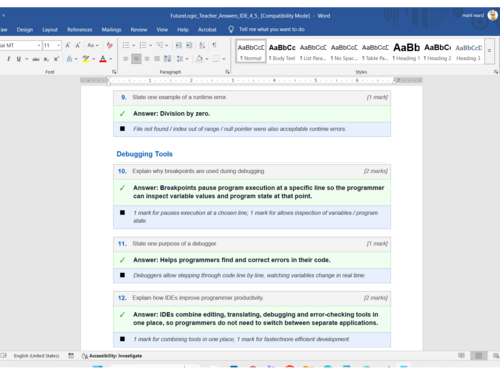This screenshot has height=375, width=500.
Task: Click the spelling proofing icon in status bar
Action: click(4, 356)
